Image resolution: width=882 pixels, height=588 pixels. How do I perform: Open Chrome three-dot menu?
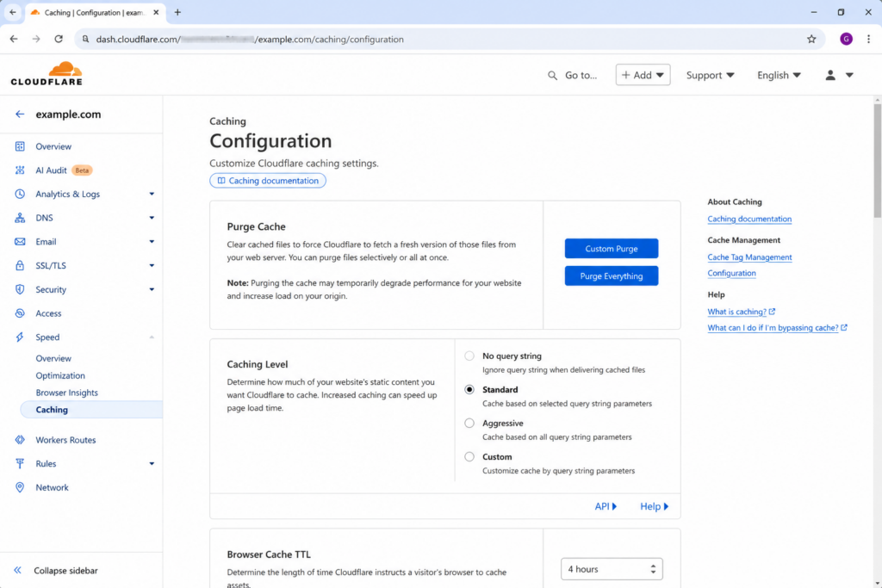[868, 39]
